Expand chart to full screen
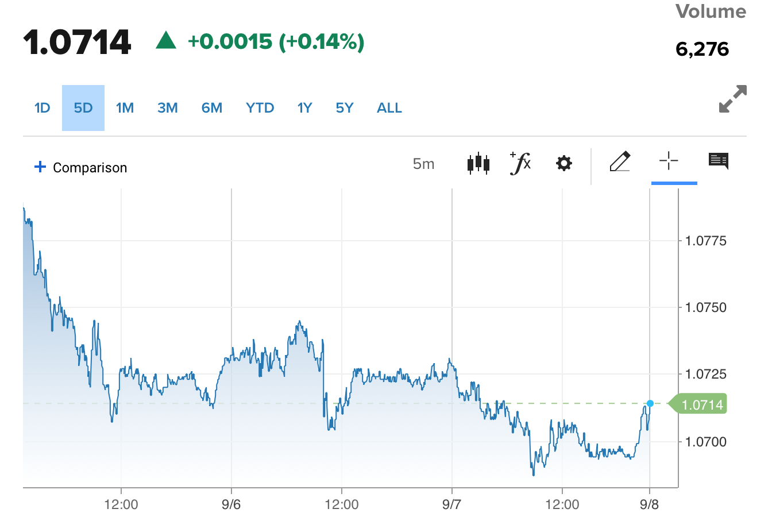772x532 pixels. (732, 99)
